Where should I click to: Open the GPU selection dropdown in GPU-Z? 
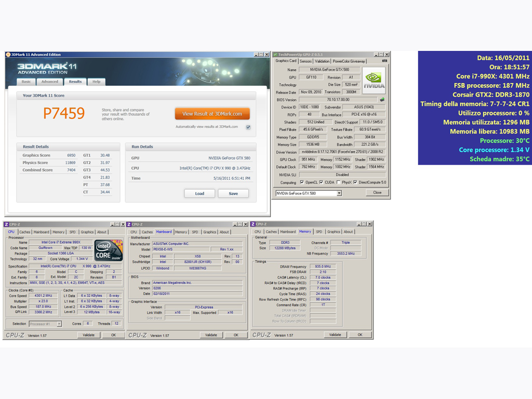(x=339, y=193)
